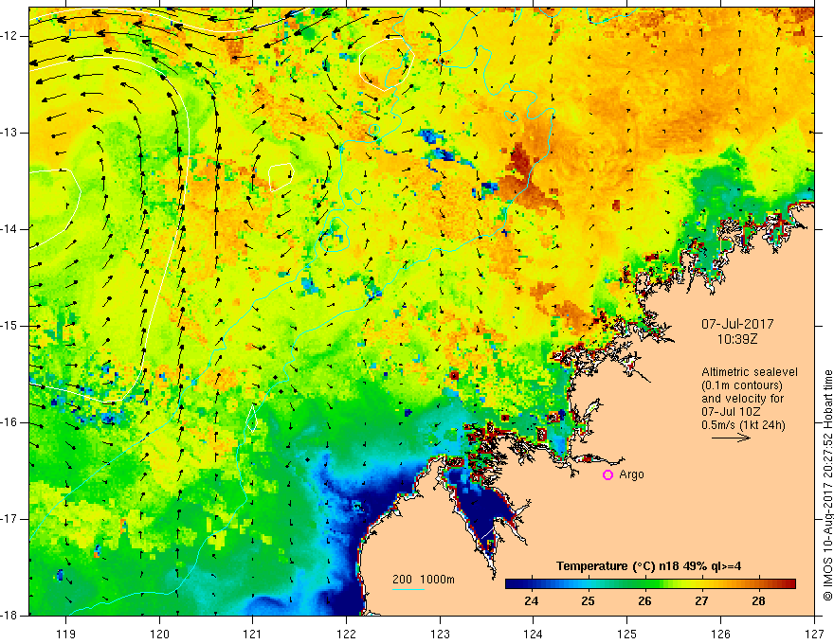Image resolution: width=834 pixels, height=644 pixels.
Task: Click the green 26 region of temperature colorbar
Action: point(644,584)
